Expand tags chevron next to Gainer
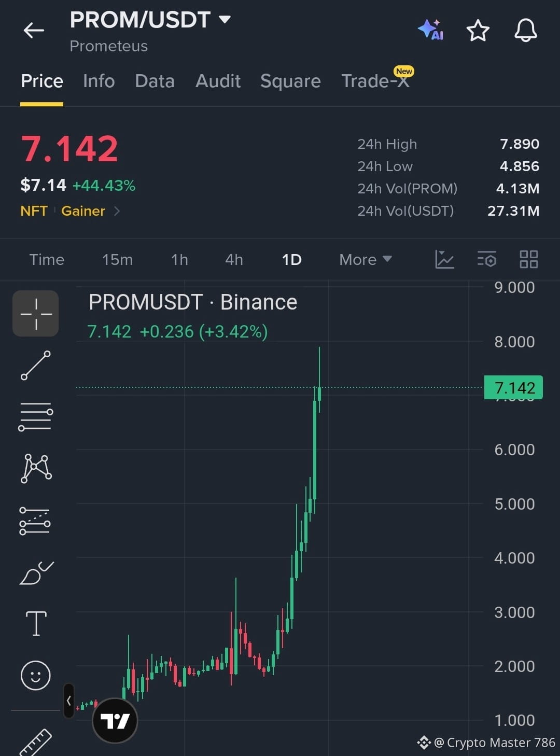Viewport: 560px width, 756px height. (x=117, y=211)
